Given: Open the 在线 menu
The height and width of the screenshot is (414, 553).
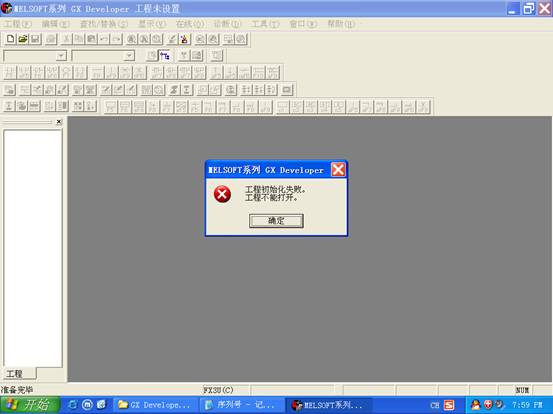Looking at the screenshot, I should 190,24.
